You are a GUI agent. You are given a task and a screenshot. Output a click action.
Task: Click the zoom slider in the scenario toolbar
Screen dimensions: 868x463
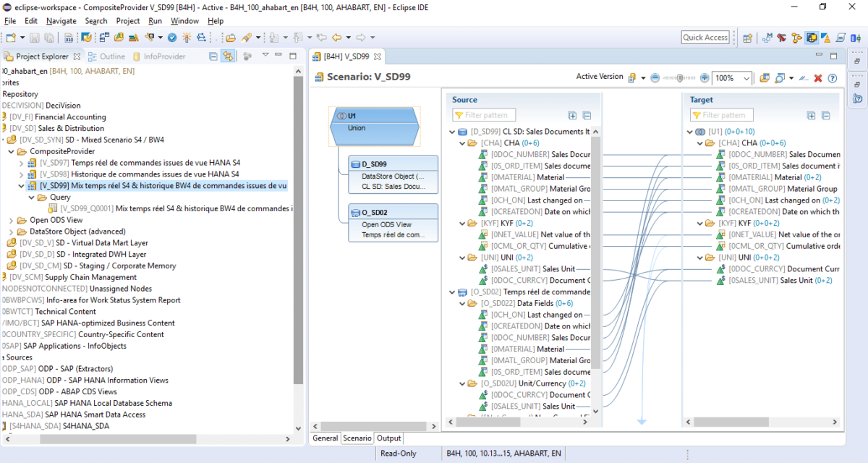point(679,77)
